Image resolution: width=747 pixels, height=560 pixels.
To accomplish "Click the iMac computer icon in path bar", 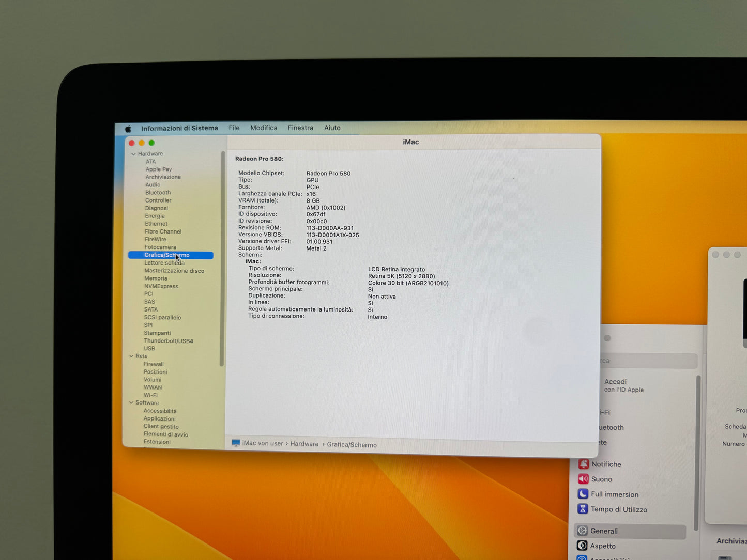I will (236, 443).
